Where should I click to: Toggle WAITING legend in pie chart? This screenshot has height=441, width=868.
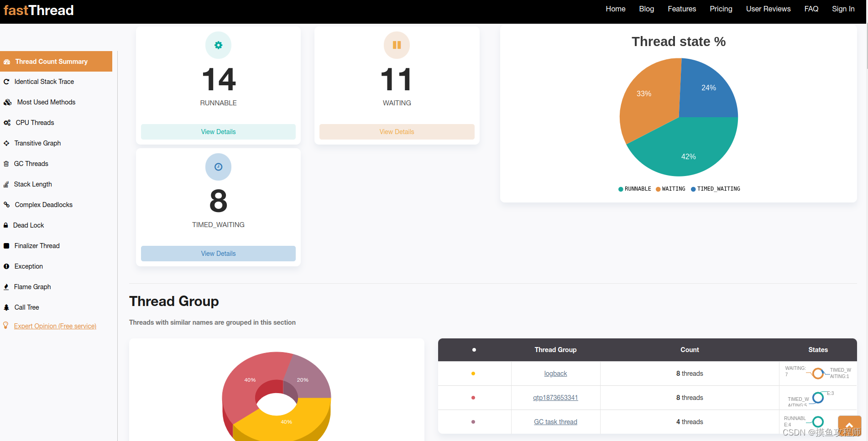[670, 189]
